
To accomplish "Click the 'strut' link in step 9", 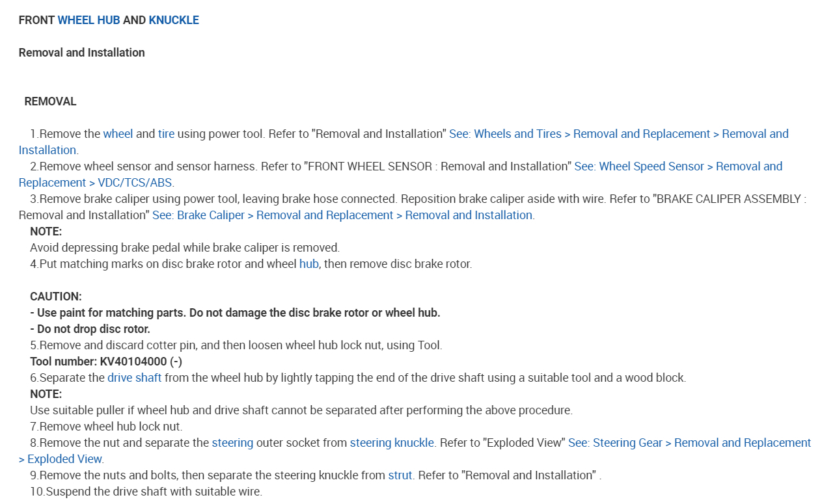I will (400, 475).
